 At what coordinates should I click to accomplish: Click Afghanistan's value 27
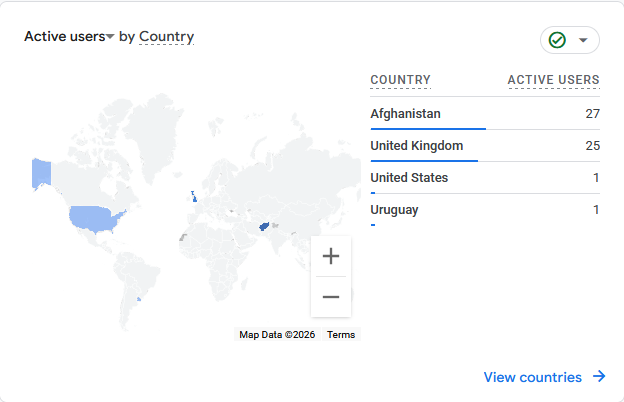point(593,114)
